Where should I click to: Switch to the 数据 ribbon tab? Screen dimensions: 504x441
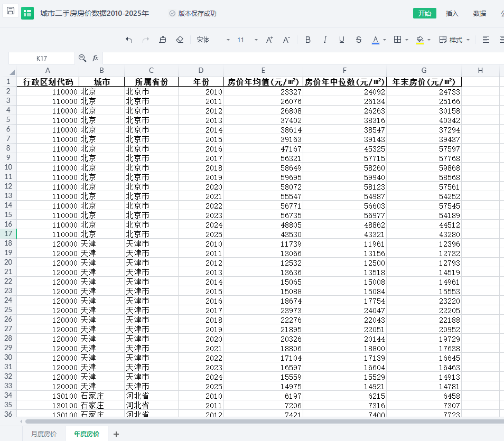click(x=480, y=13)
